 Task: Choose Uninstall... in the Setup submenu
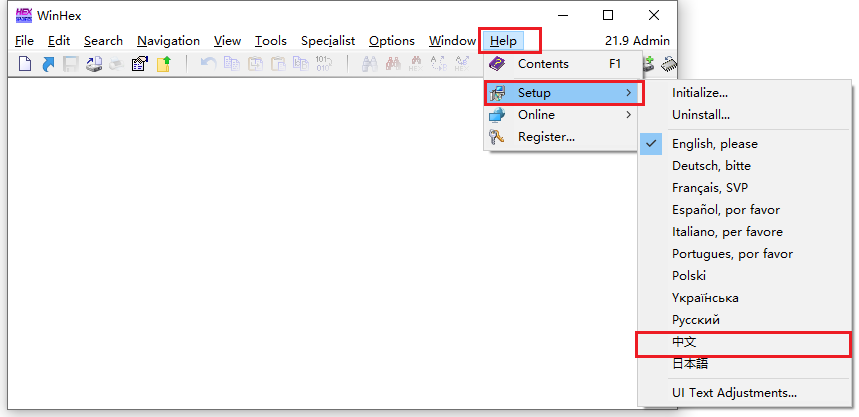point(746,115)
